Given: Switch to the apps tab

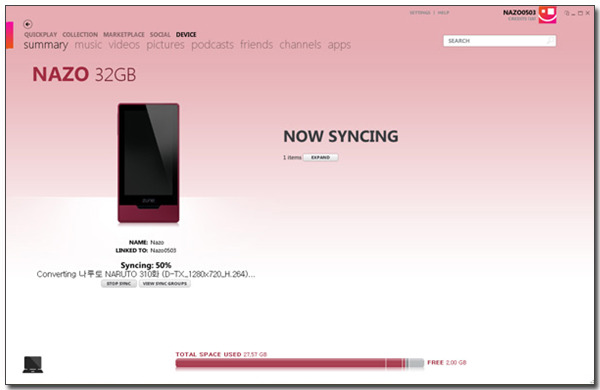Looking at the screenshot, I should (339, 45).
